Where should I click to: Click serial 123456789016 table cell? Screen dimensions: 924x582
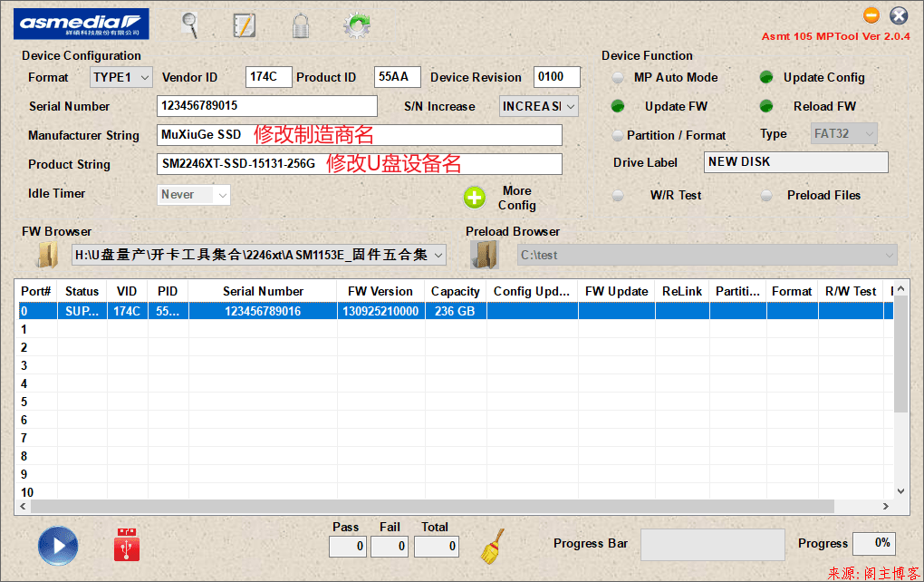point(263,311)
